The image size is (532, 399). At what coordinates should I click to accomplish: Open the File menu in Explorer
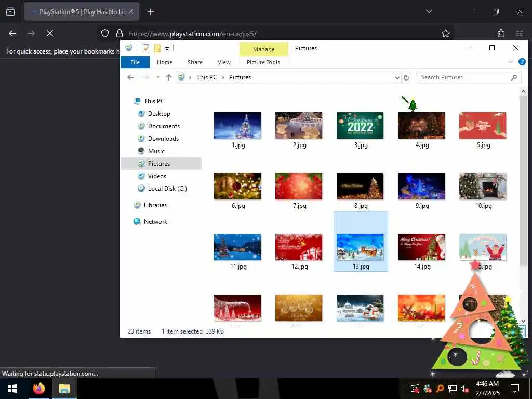tap(135, 62)
